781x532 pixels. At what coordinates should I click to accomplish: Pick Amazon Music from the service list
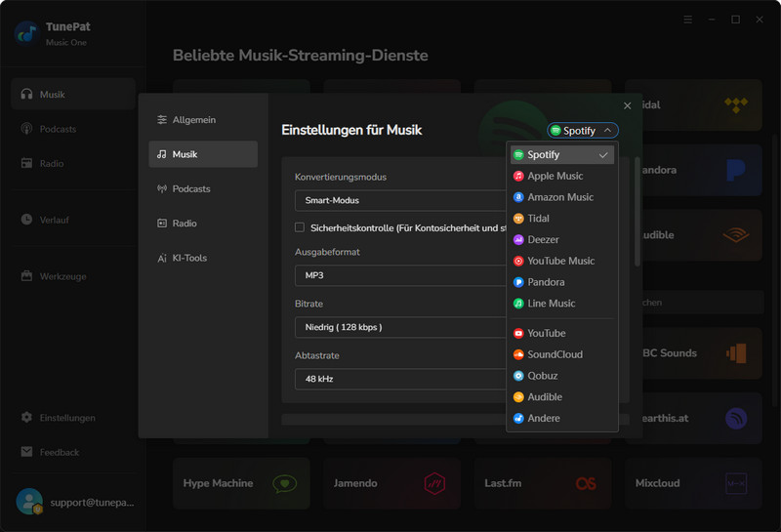pyautogui.click(x=562, y=197)
